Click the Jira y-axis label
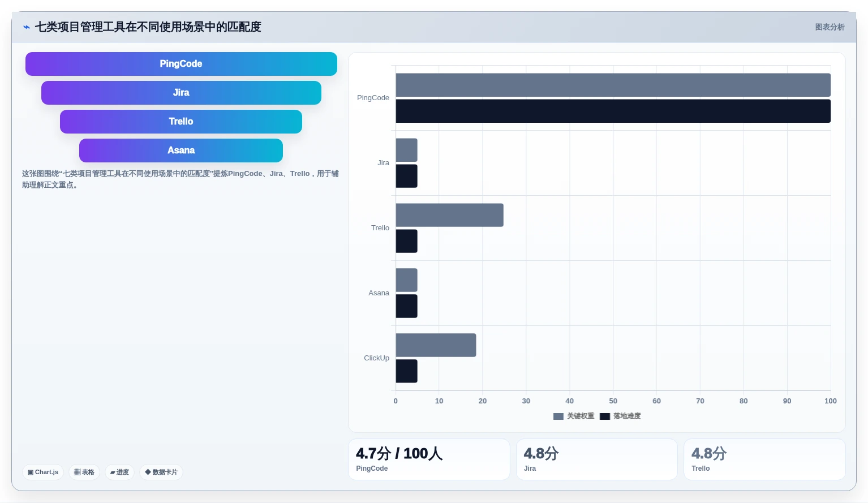 click(x=383, y=163)
